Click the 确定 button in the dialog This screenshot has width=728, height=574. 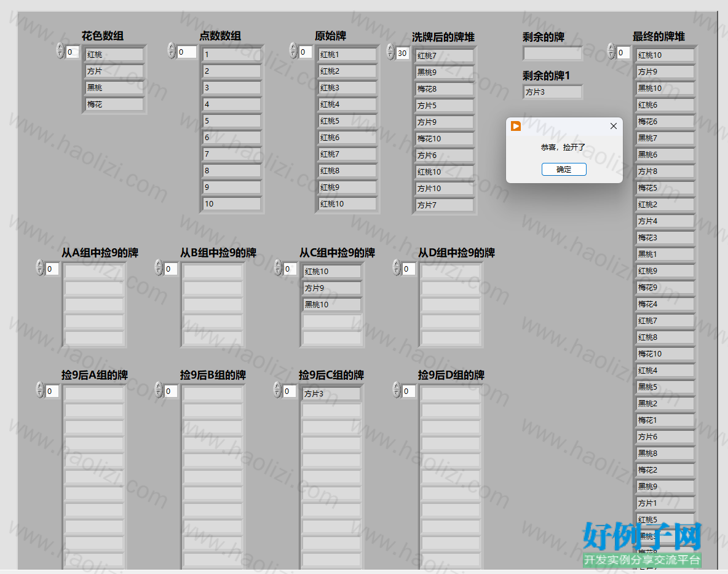(x=564, y=170)
